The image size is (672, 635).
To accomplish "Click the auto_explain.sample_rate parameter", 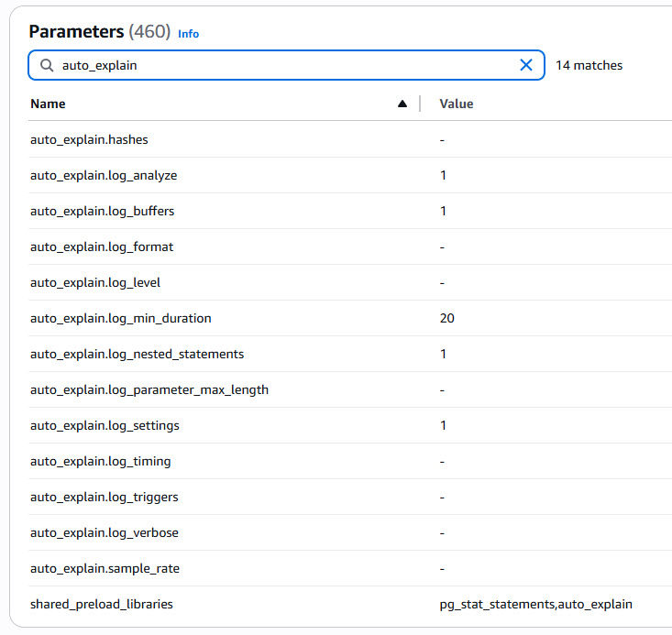I will click(105, 569).
